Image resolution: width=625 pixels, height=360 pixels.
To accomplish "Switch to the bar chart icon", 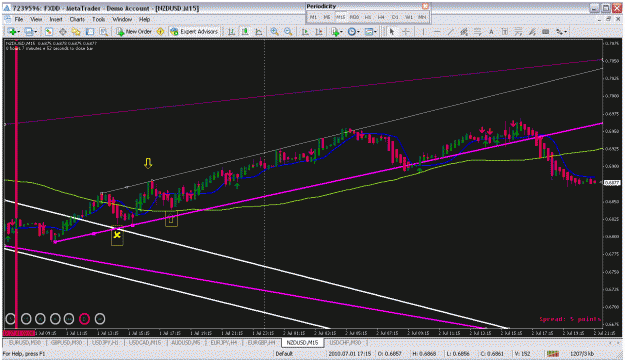I will point(231,31).
